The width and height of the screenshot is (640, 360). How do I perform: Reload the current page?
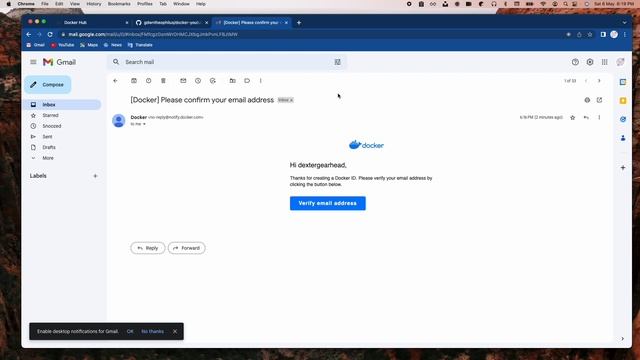pyautogui.click(x=50, y=35)
